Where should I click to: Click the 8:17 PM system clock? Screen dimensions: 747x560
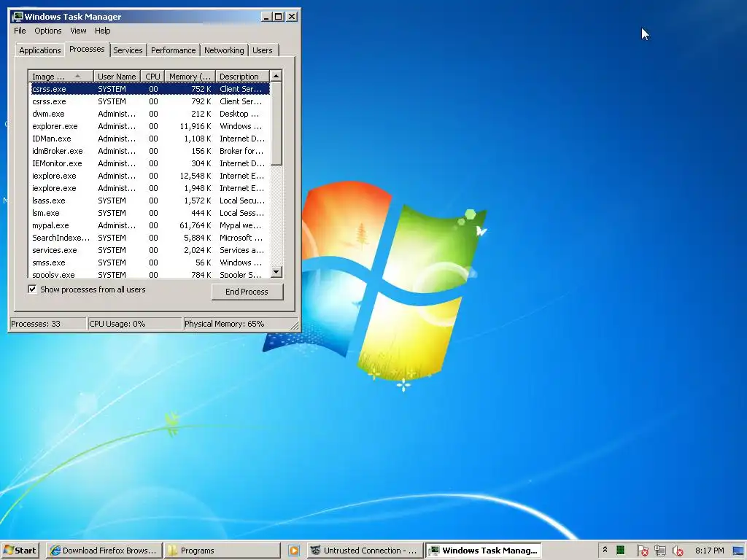[x=709, y=551]
